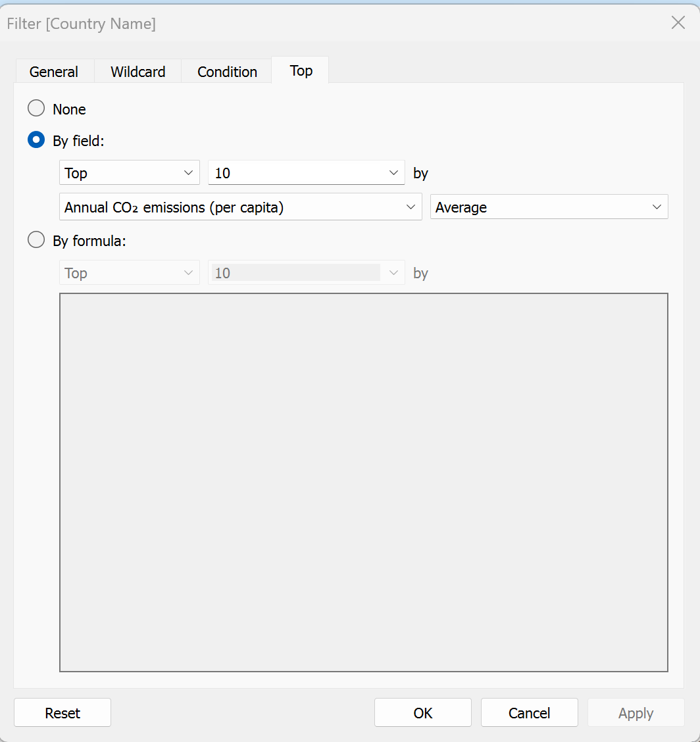Open the Annual CO₂ emissions field dropdown

coord(240,207)
